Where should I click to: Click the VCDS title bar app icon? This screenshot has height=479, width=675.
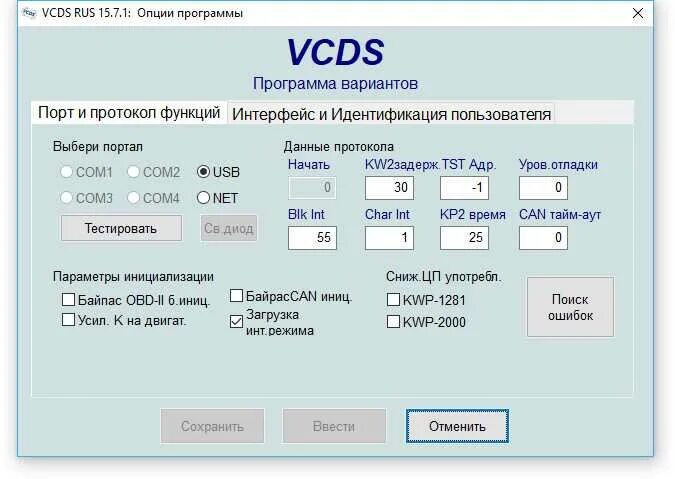29,13
